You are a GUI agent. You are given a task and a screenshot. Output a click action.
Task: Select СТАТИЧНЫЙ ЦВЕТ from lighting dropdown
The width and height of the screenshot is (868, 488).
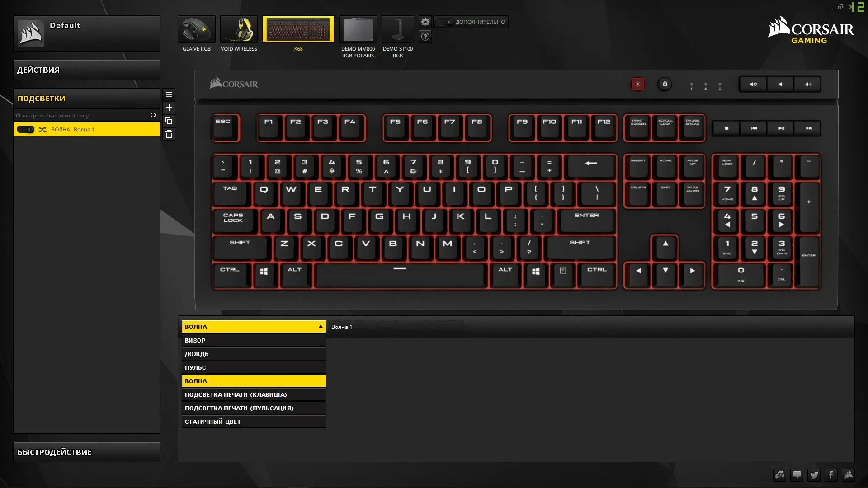253,421
